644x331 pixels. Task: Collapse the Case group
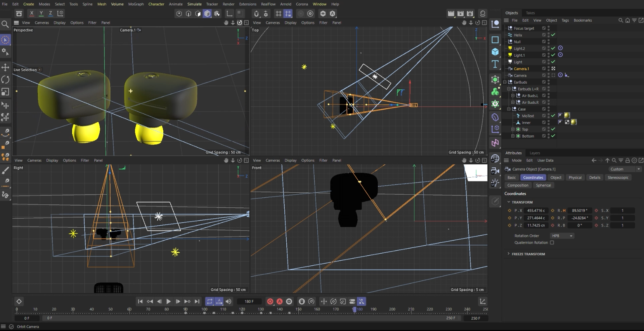point(509,109)
